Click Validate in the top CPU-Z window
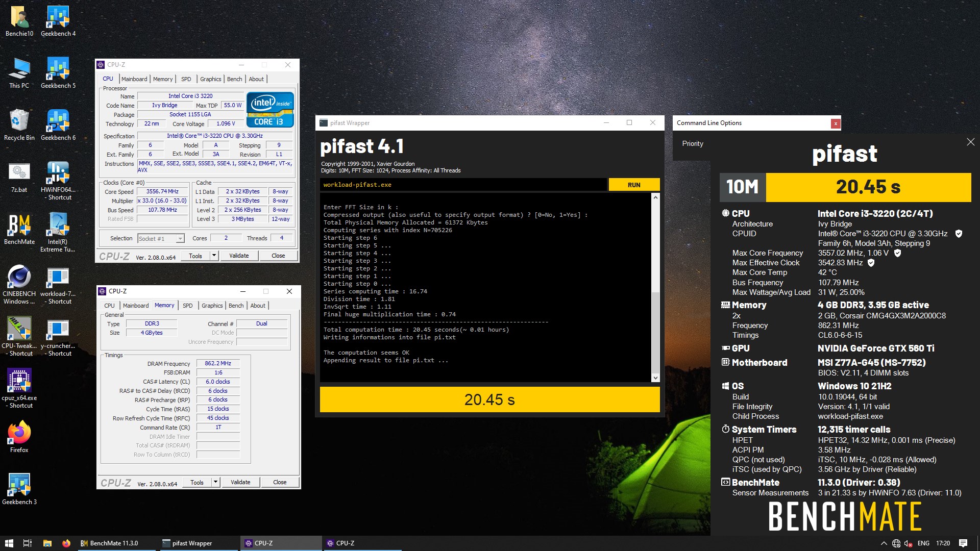Image resolution: width=980 pixels, height=551 pixels. point(239,256)
